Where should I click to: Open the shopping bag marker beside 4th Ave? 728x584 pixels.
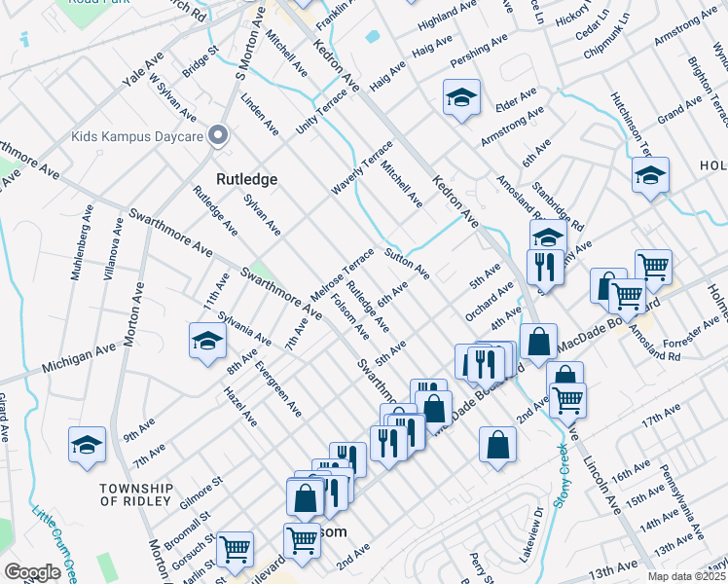pos(538,345)
